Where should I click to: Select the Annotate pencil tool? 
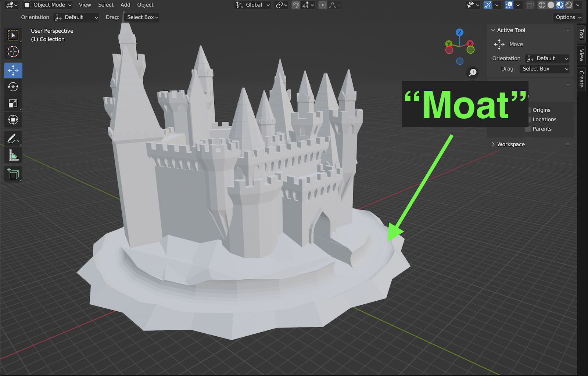coord(13,139)
